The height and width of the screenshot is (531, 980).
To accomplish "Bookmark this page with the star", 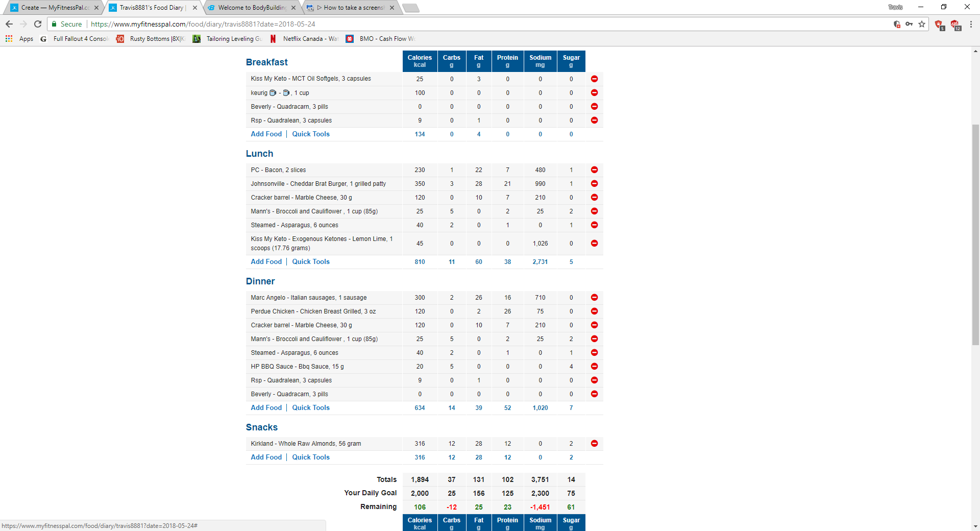I will pyautogui.click(x=922, y=24).
